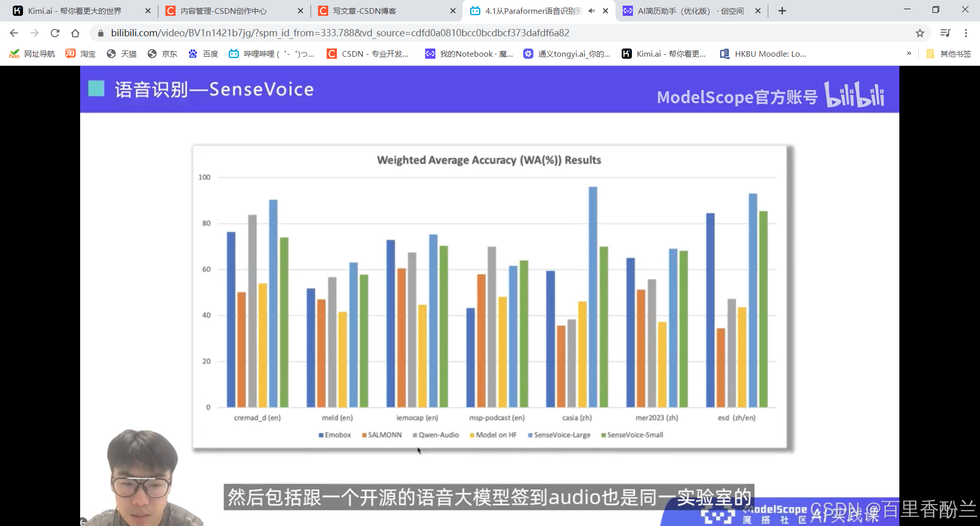Click the 语音识别—SenseVoice slide heading
The height and width of the screenshot is (526, 980).
(x=214, y=89)
